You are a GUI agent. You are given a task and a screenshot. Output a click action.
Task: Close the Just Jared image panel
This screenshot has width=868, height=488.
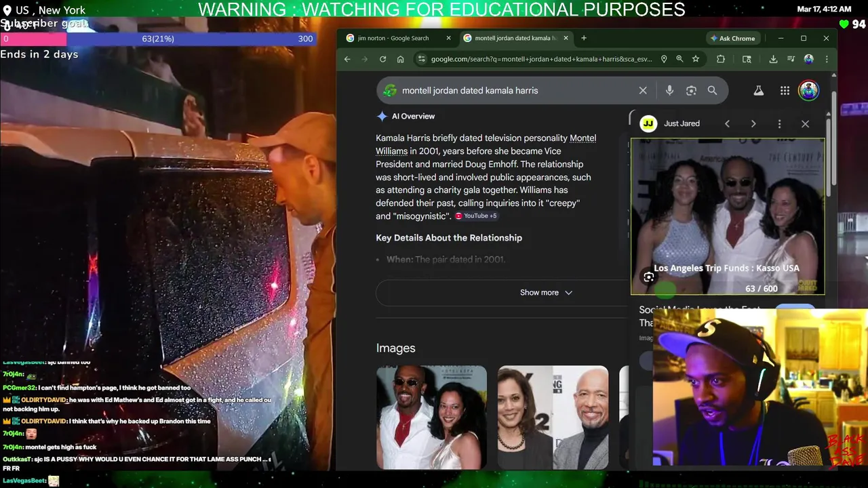(x=805, y=123)
